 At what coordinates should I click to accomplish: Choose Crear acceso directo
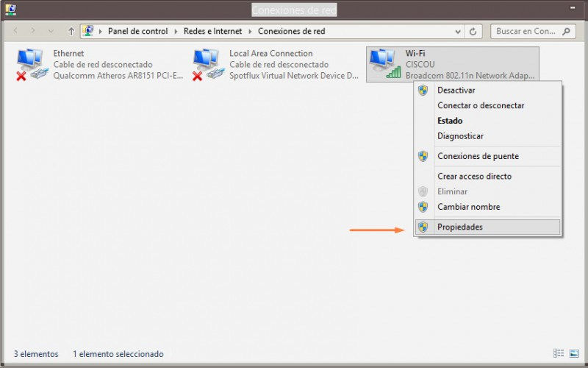[488, 176]
